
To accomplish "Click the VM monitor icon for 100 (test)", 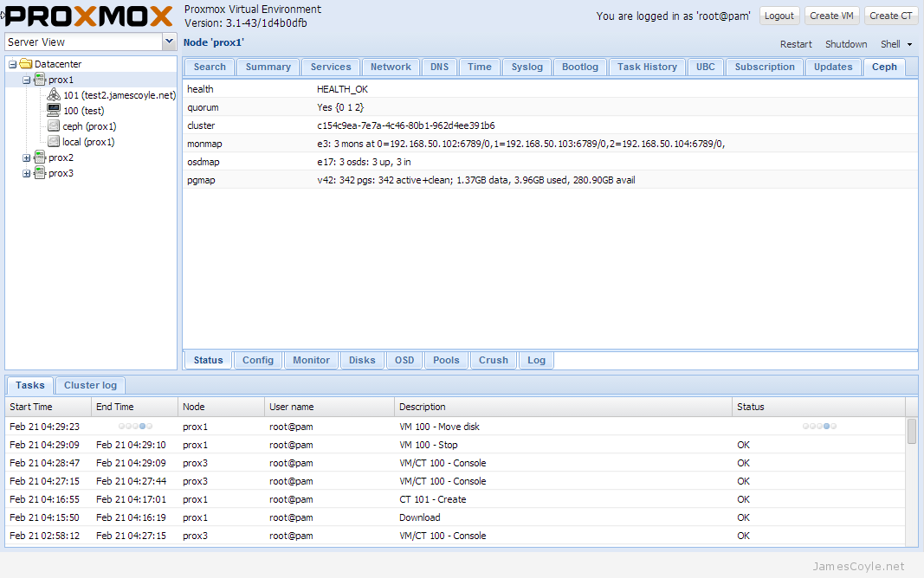I will click(x=54, y=110).
